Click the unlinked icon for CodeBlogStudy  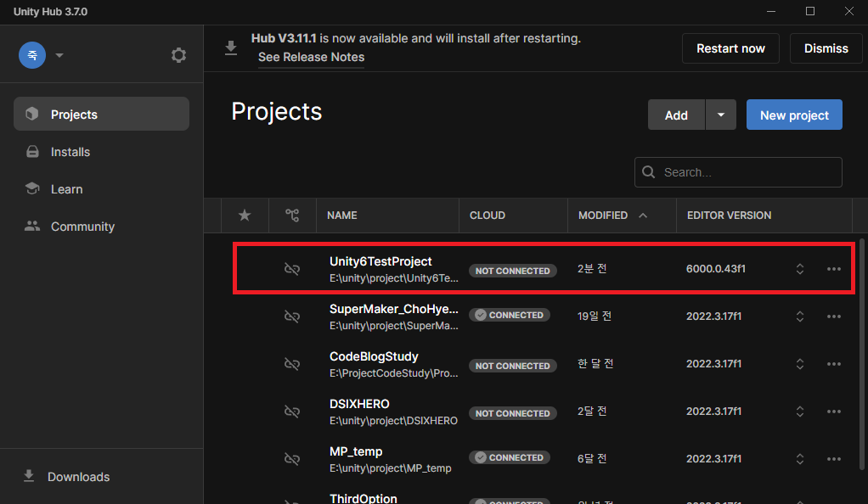click(x=291, y=364)
